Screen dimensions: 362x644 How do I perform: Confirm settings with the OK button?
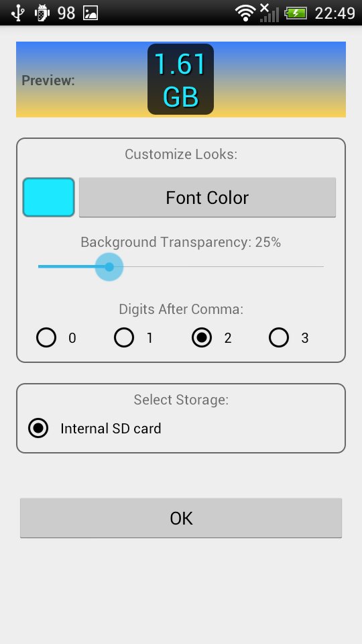pyautogui.click(x=181, y=518)
